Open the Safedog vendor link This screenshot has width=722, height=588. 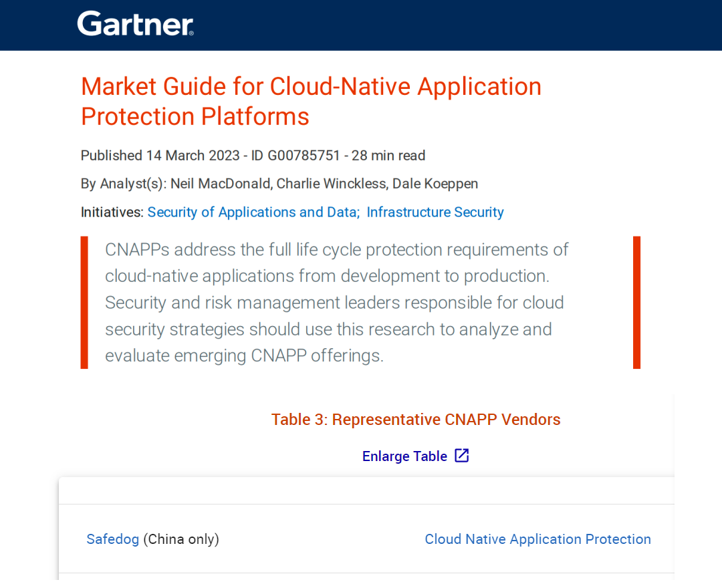click(113, 539)
